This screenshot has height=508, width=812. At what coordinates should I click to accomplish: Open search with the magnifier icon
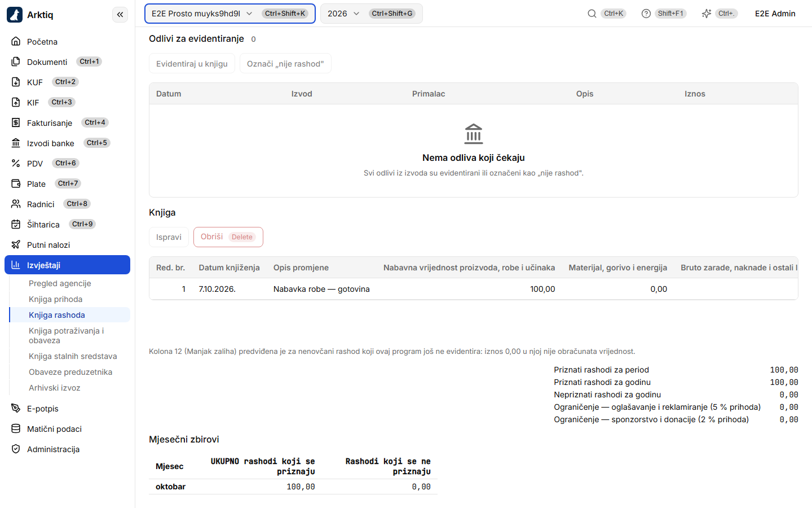pyautogui.click(x=592, y=14)
